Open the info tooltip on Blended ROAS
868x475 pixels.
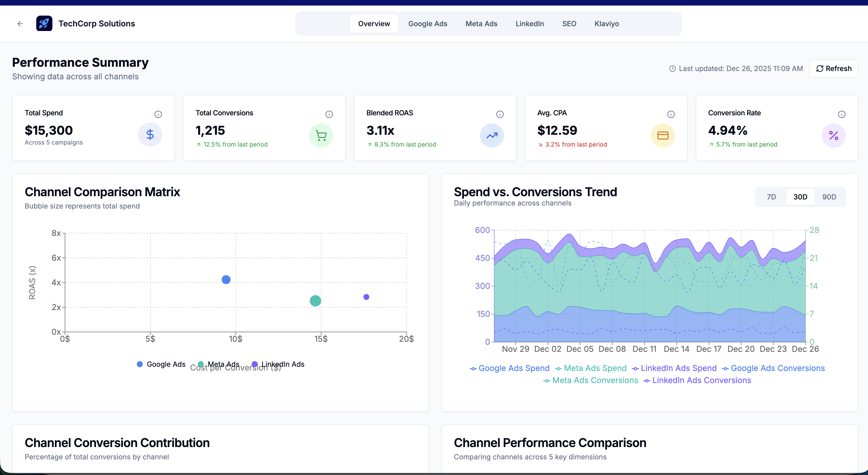pyautogui.click(x=500, y=114)
